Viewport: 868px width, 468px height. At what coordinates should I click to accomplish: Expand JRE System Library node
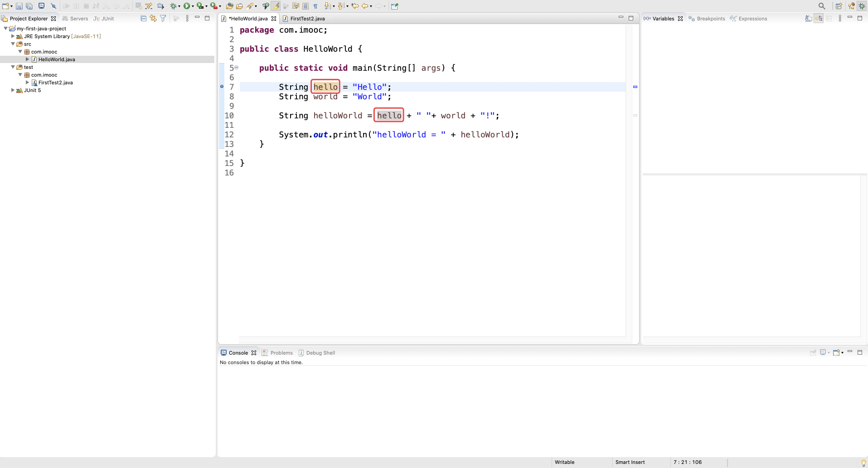(13, 36)
